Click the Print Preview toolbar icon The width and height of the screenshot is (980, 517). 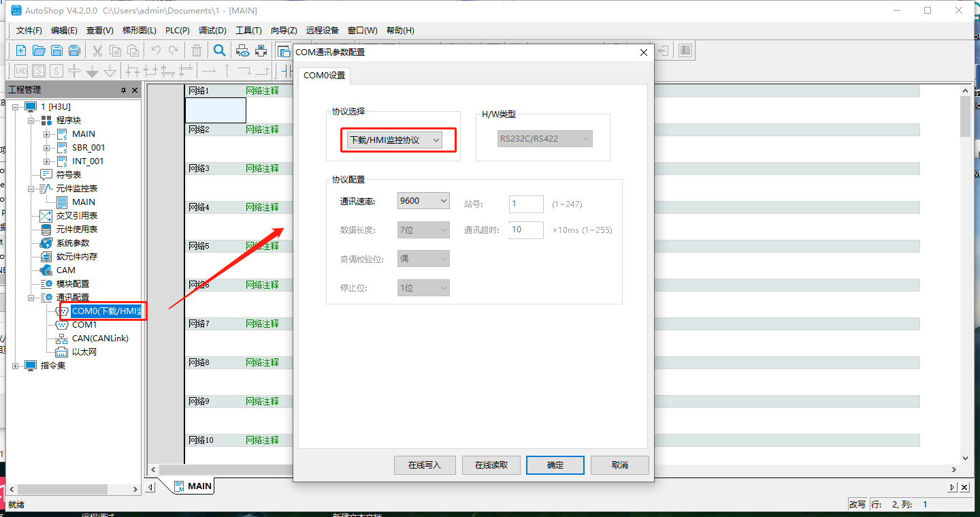point(243,50)
